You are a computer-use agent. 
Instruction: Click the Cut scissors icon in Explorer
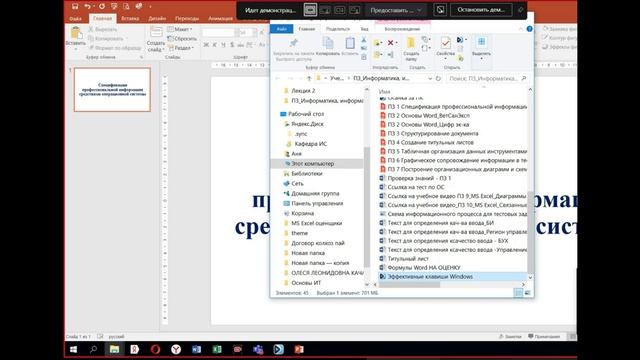(x=364, y=40)
